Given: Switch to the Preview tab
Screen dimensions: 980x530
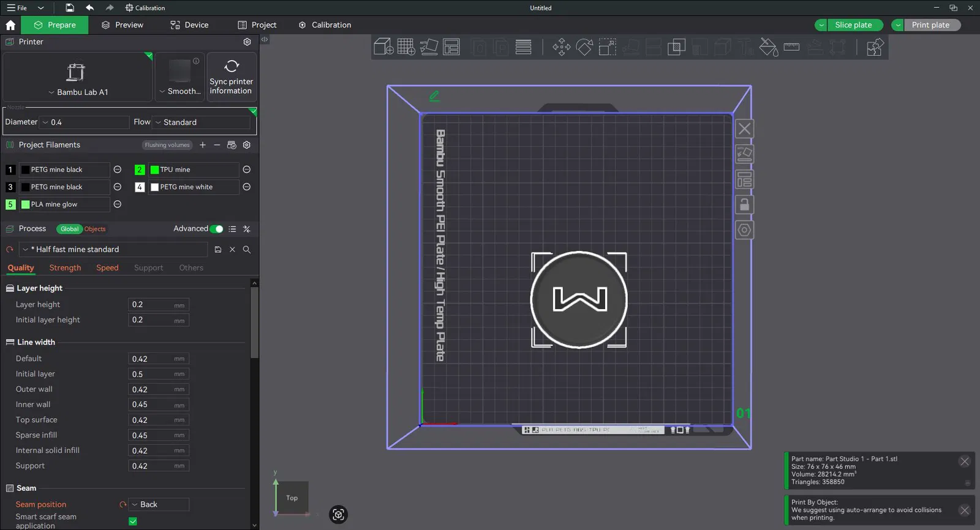Looking at the screenshot, I should [x=123, y=25].
